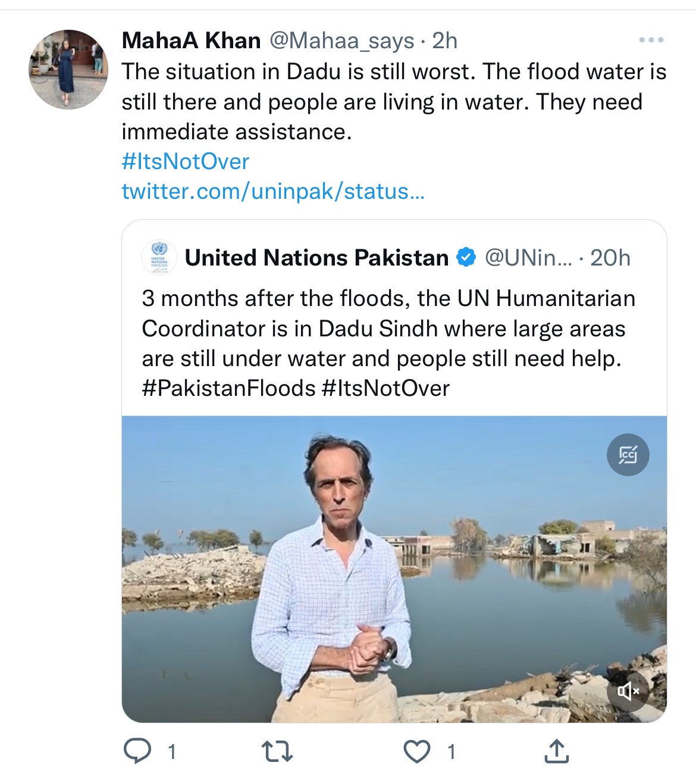This screenshot has height=784, width=696.
Task: Like the tweet with heart icon
Action: (x=416, y=751)
